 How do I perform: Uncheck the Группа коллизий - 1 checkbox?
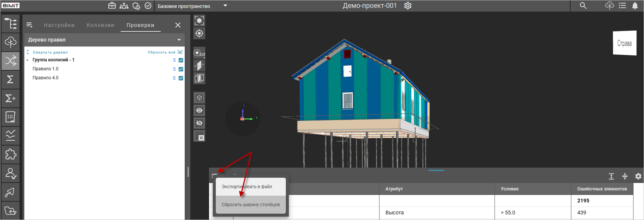(181, 60)
